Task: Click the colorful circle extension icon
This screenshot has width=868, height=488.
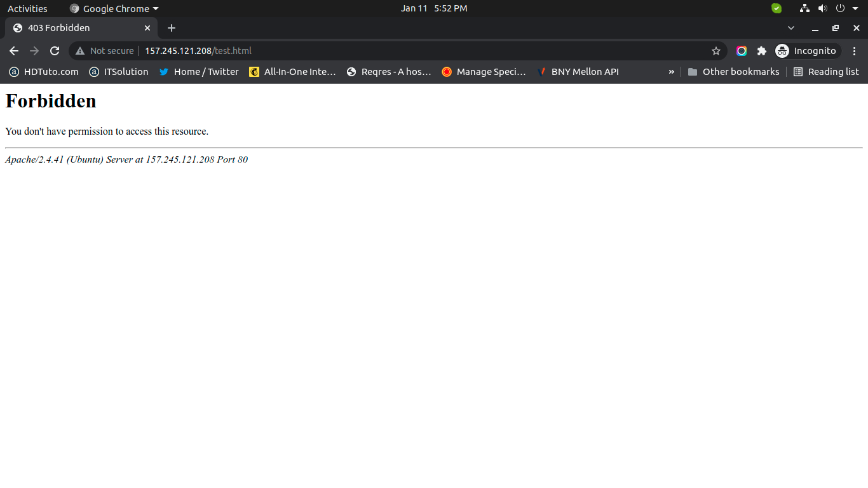Action: click(x=742, y=51)
